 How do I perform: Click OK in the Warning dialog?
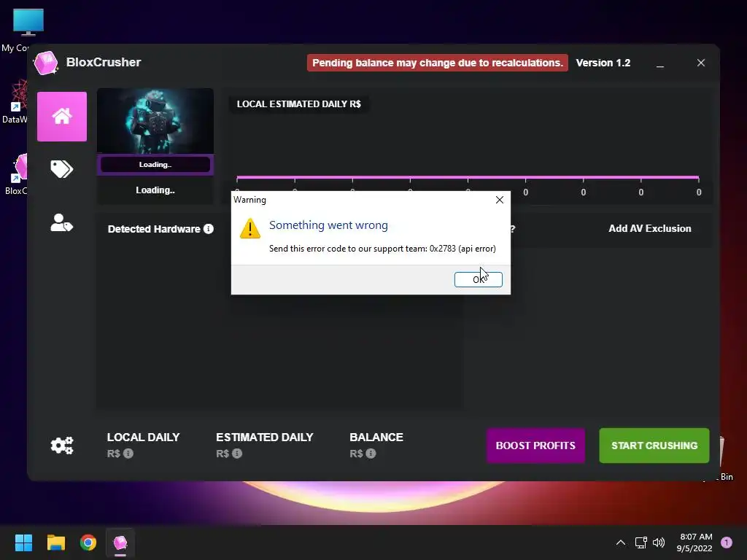click(478, 279)
